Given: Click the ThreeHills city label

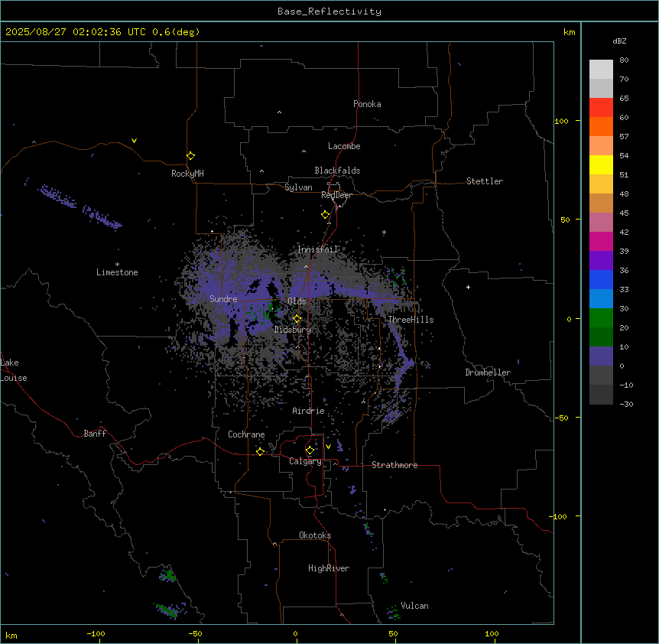Looking at the screenshot, I should click(x=411, y=320).
